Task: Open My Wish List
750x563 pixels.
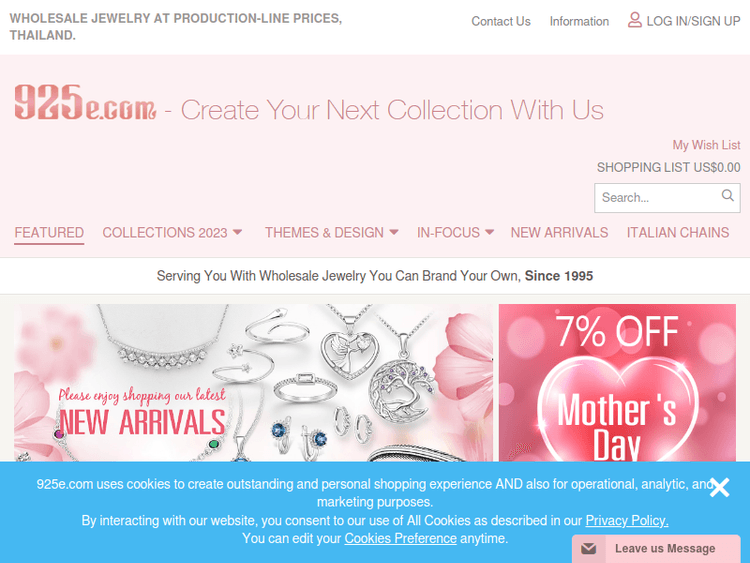Action: tap(706, 145)
